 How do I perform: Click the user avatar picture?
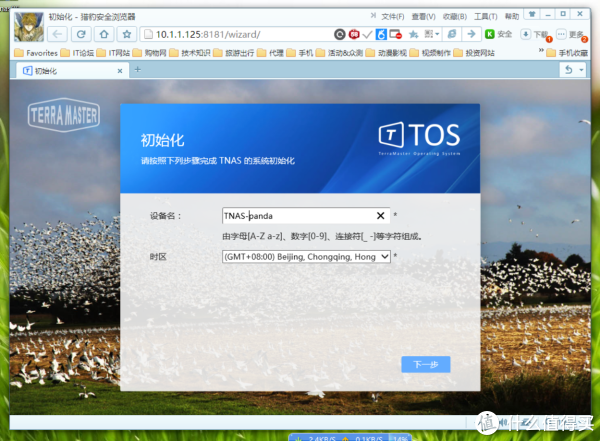pos(29,26)
